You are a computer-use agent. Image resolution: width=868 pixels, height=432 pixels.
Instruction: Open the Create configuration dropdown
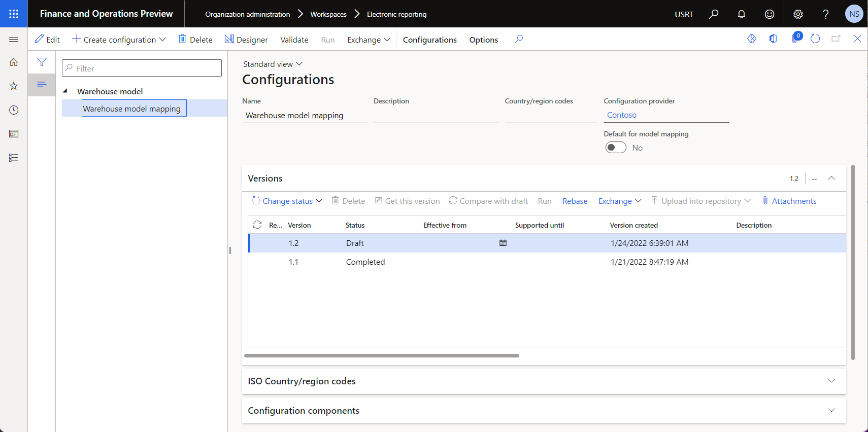[119, 40]
